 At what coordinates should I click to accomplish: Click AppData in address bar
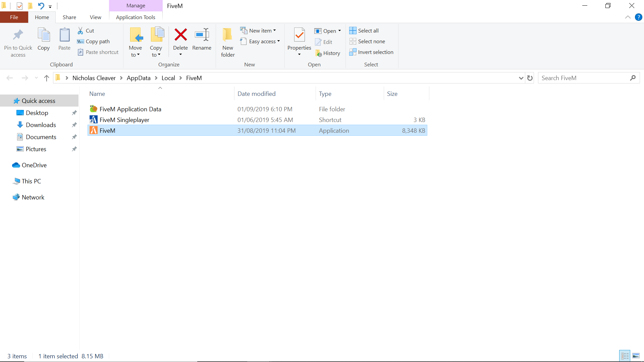coord(139,78)
